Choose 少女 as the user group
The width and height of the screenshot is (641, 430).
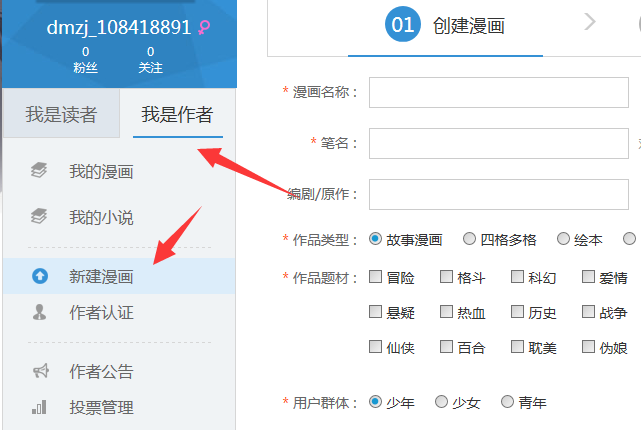click(441, 402)
